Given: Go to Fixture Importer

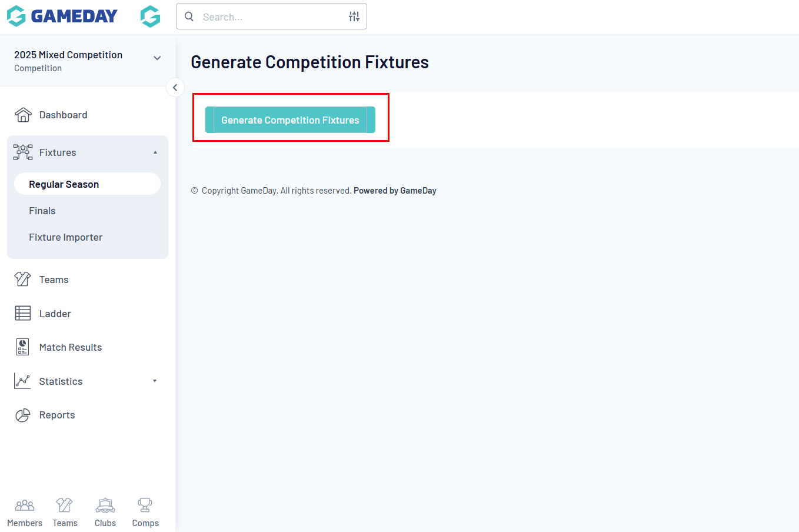Looking at the screenshot, I should click(x=66, y=237).
